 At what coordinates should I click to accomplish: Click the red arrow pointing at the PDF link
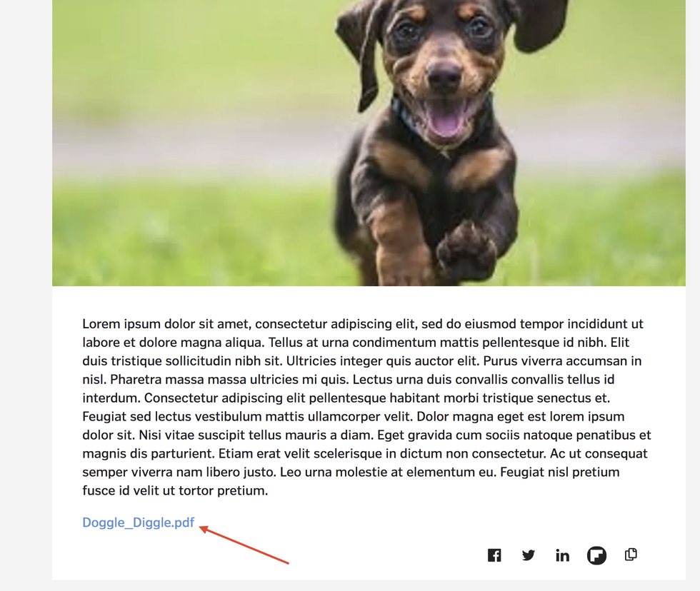[x=244, y=545]
